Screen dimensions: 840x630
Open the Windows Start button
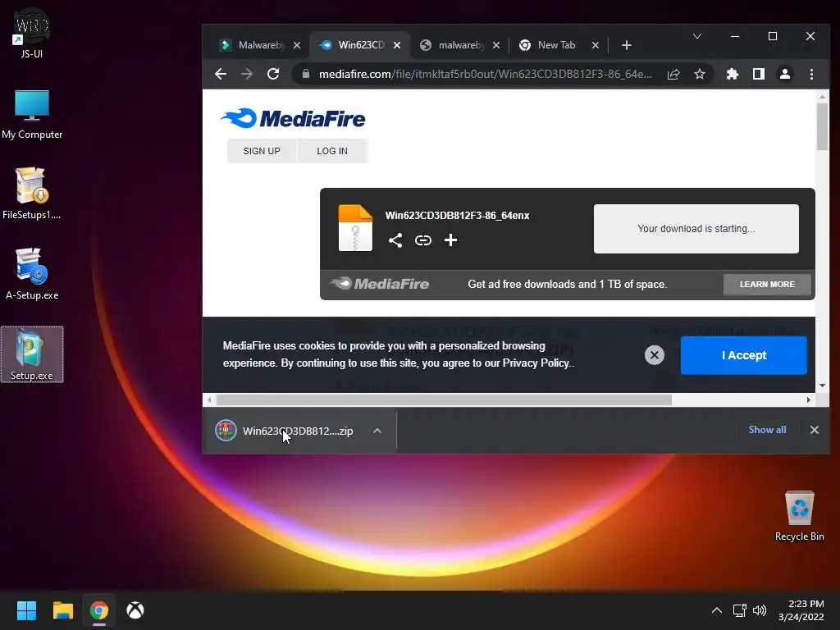coord(26,610)
